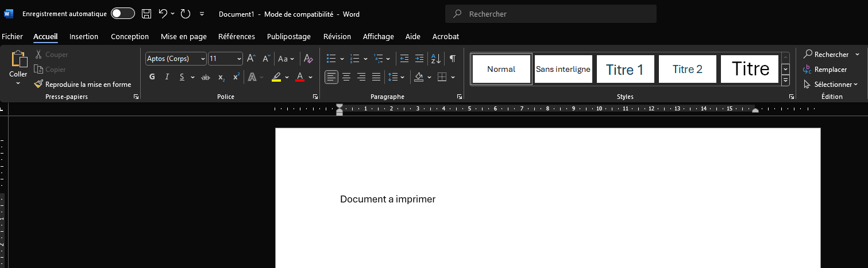Switch to the Insertion tab

(84, 36)
